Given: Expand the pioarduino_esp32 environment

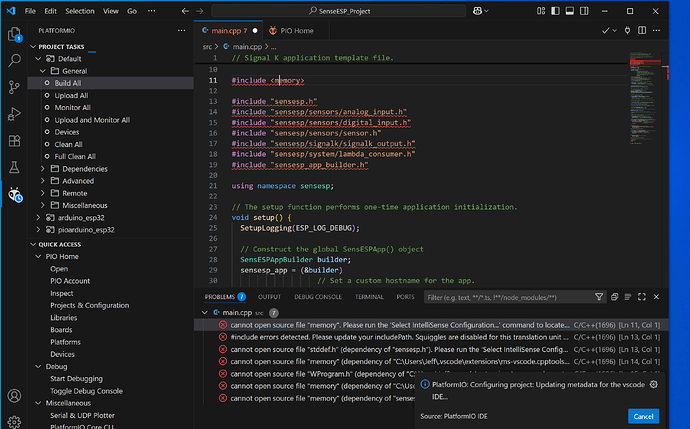Looking at the screenshot, I should pyautogui.click(x=38, y=230).
